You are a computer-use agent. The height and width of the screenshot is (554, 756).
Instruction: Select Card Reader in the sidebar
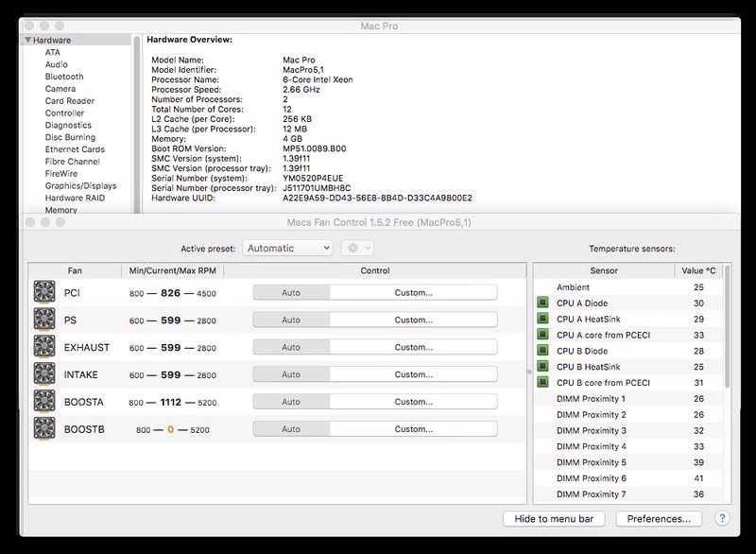pos(70,101)
